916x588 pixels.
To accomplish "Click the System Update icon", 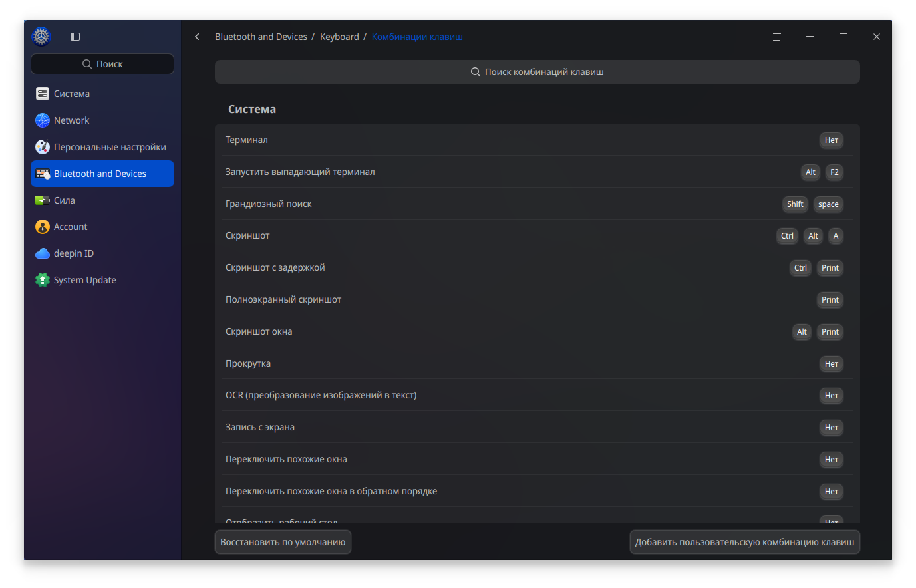I will tap(43, 280).
